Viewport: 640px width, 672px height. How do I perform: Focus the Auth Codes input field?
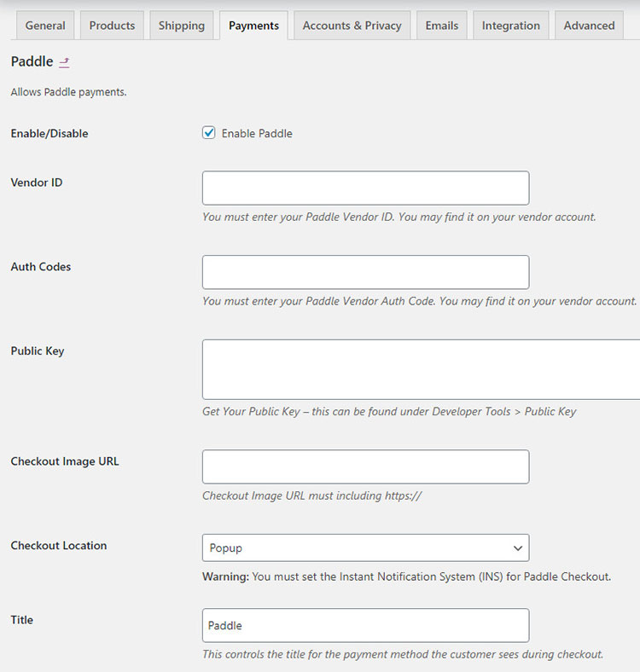point(365,272)
